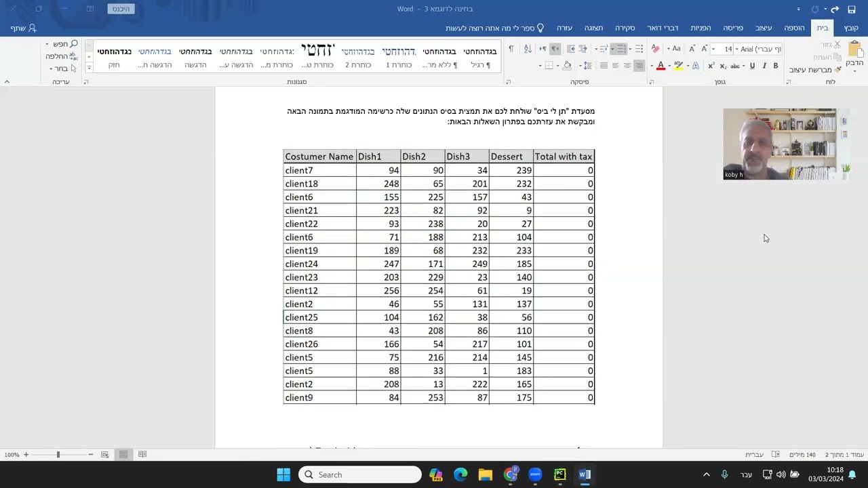Open the Select dropdown (בחר)
This screenshot has width=868, height=488.
[x=62, y=68]
